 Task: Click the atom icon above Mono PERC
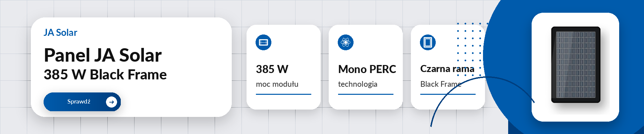345,42
